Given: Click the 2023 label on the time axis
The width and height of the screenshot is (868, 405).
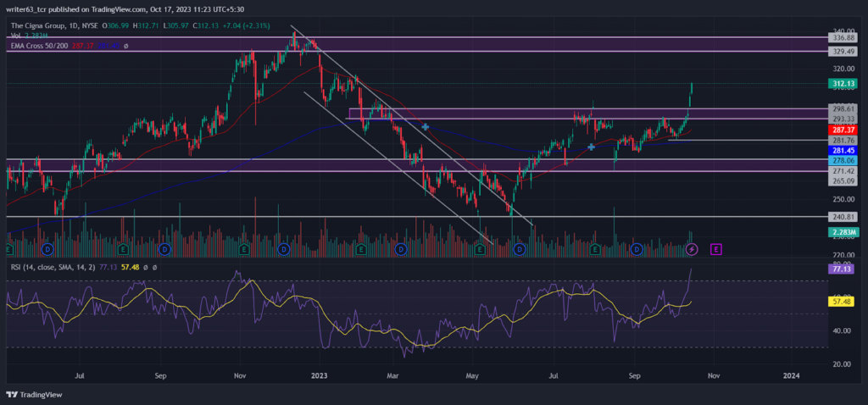Looking at the screenshot, I should pyautogui.click(x=320, y=375).
